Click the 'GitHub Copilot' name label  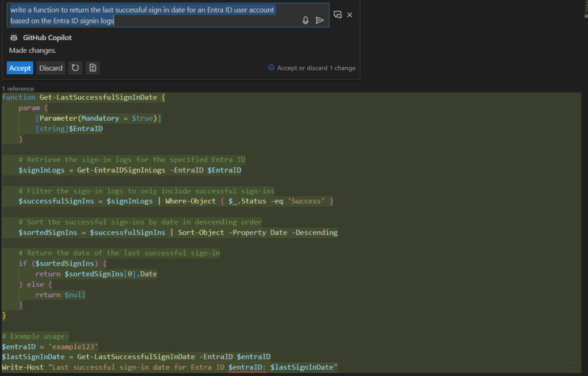47,37
